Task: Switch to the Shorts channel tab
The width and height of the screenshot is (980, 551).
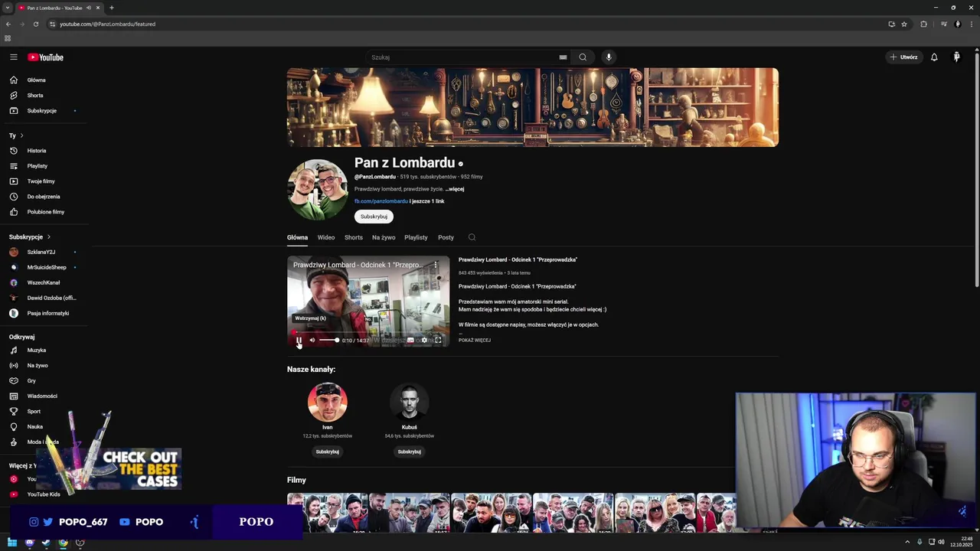Action: (354, 237)
